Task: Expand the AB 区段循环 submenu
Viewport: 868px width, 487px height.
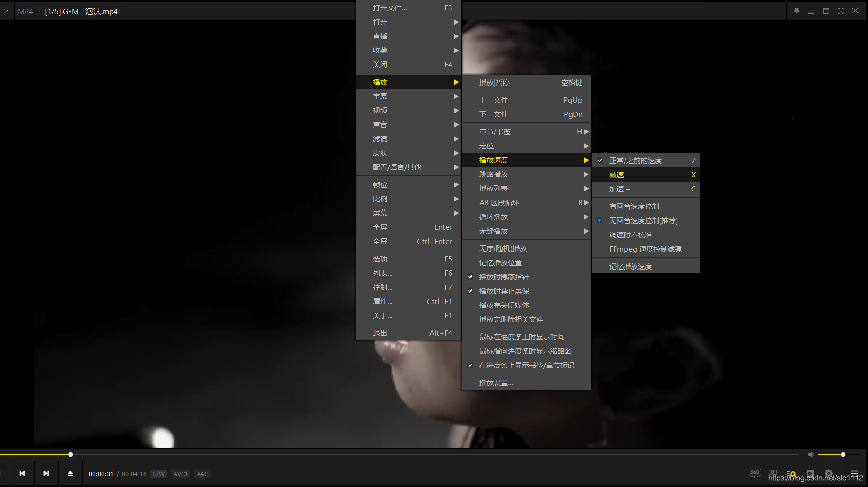Action: (527, 203)
